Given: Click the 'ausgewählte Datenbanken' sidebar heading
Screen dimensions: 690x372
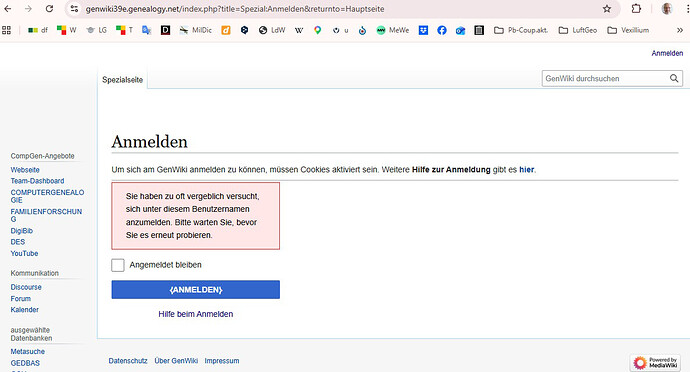Looking at the screenshot, I should pos(31,334).
